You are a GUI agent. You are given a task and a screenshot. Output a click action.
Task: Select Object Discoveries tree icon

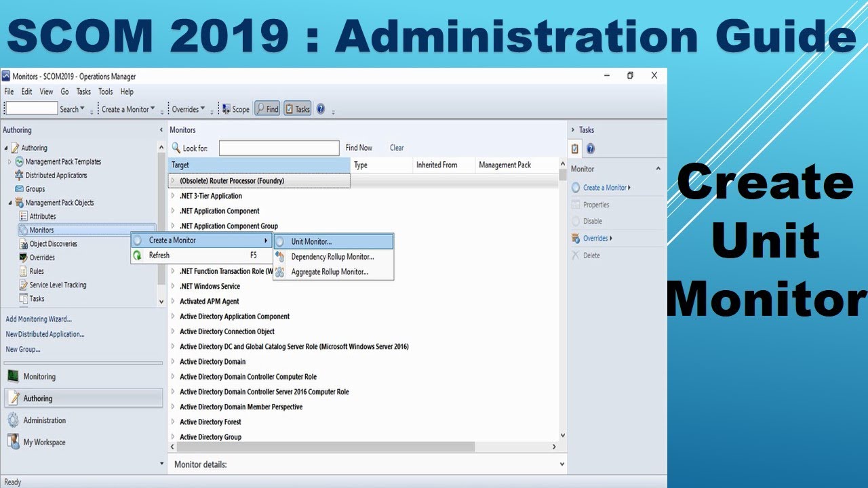[24, 244]
